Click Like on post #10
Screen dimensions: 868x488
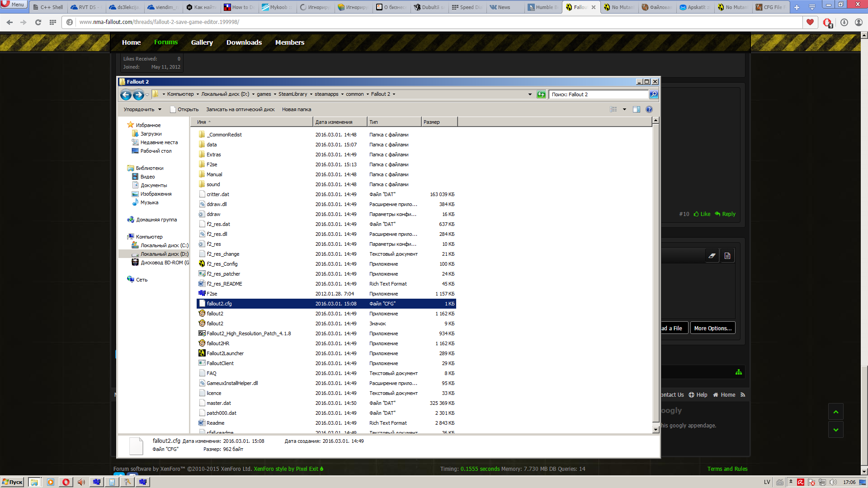[x=702, y=214]
